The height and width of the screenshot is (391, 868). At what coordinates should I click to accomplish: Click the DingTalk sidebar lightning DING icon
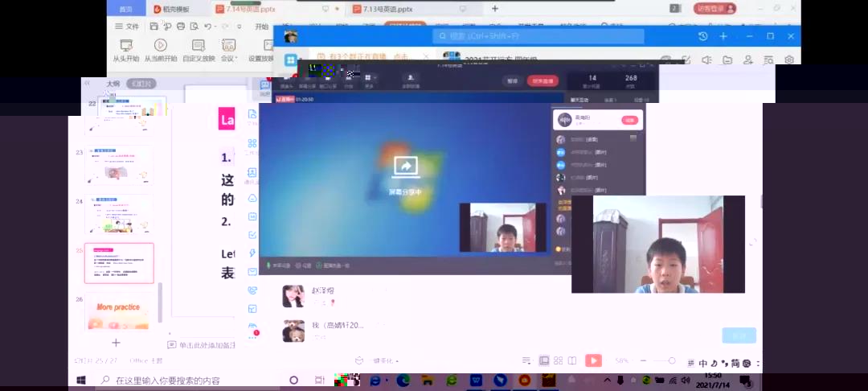coord(252,253)
